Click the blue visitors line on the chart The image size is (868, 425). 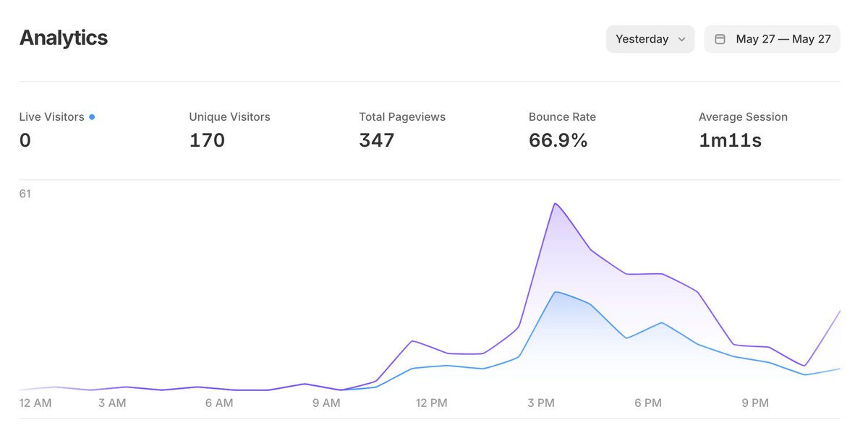pyautogui.click(x=557, y=292)
